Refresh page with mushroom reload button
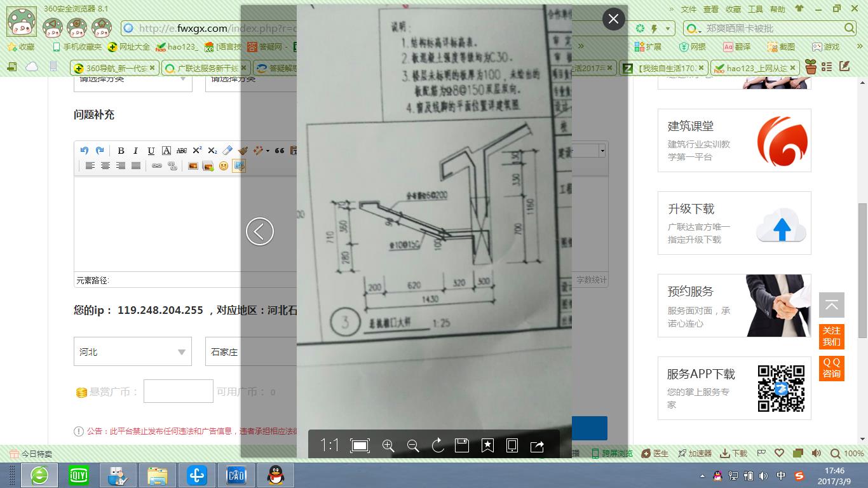868x488 pixels. [78, 27]
